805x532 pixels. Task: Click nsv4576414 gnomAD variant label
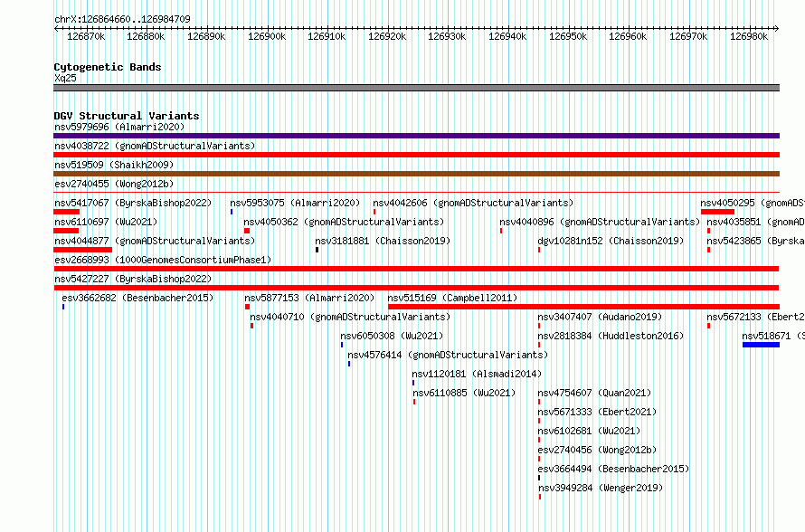coord(448,355)
